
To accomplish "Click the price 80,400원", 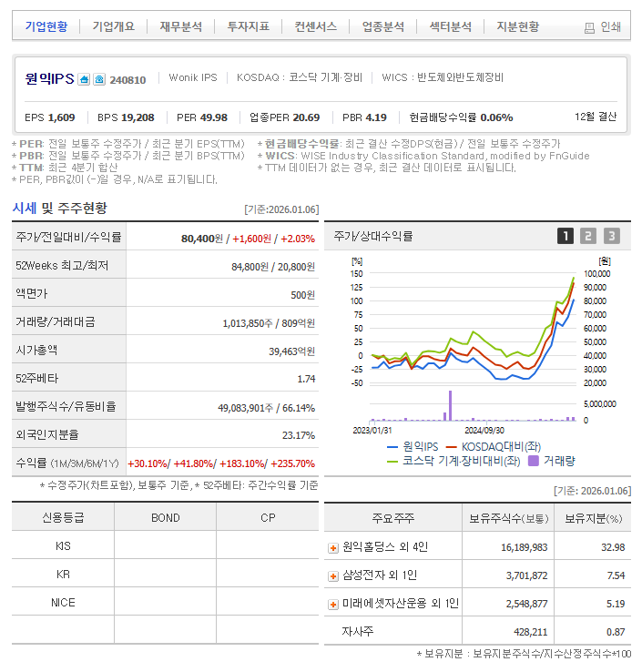I will pos(202,239).
